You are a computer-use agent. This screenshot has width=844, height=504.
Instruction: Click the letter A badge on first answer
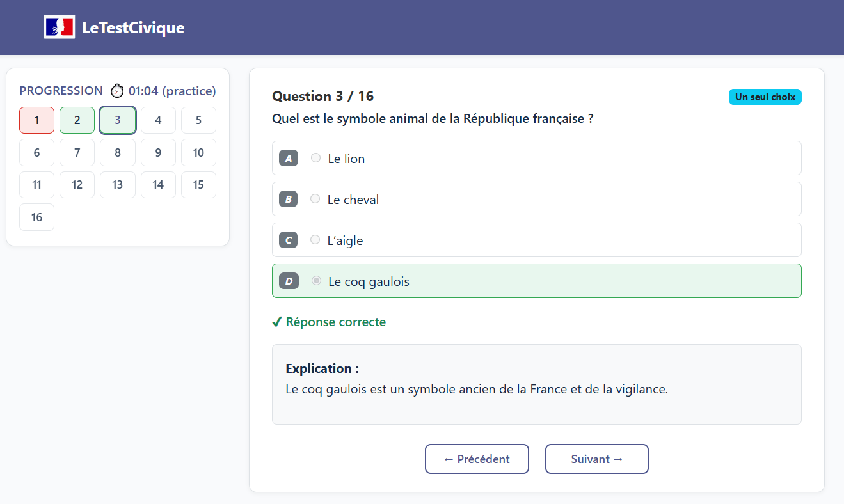(288, 157)
